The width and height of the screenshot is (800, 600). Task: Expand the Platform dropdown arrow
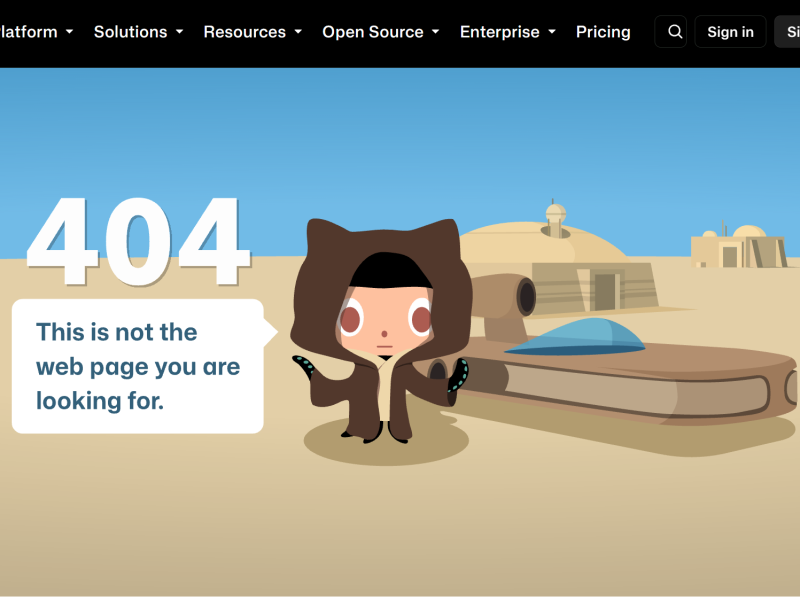coord(69,32)
